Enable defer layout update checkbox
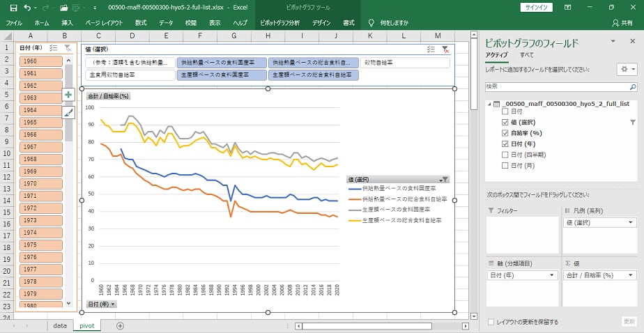 (x=491, y=322)
